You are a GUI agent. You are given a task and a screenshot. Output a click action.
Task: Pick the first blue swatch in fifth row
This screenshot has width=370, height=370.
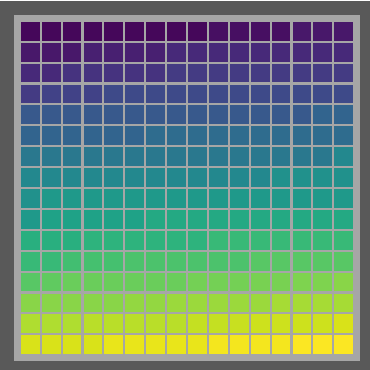tap(30, 115)
